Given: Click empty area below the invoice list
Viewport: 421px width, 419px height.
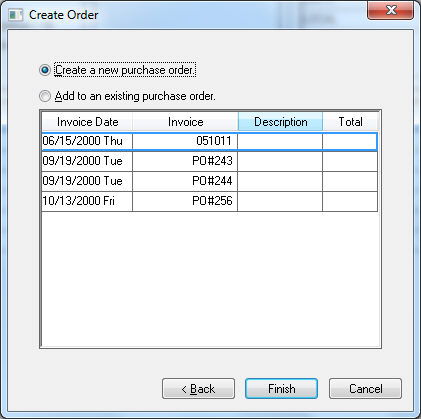Looking at the screenshot, I should click(x=211, y=279).
